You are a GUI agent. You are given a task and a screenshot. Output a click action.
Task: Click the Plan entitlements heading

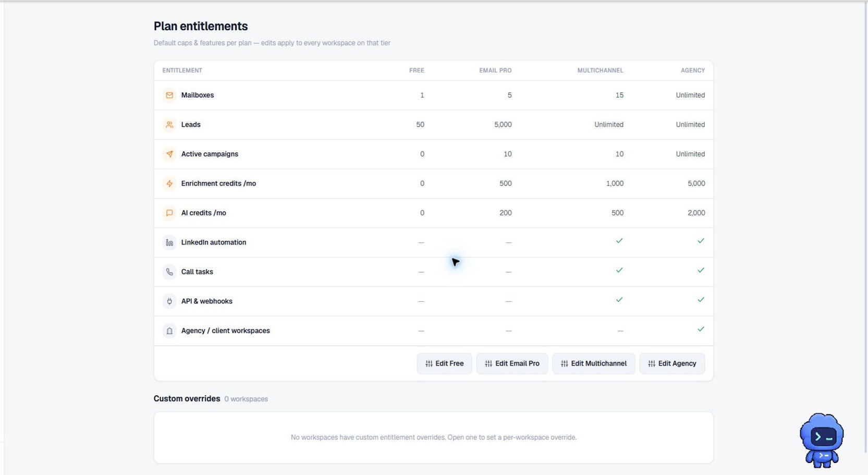click(201, 26)
